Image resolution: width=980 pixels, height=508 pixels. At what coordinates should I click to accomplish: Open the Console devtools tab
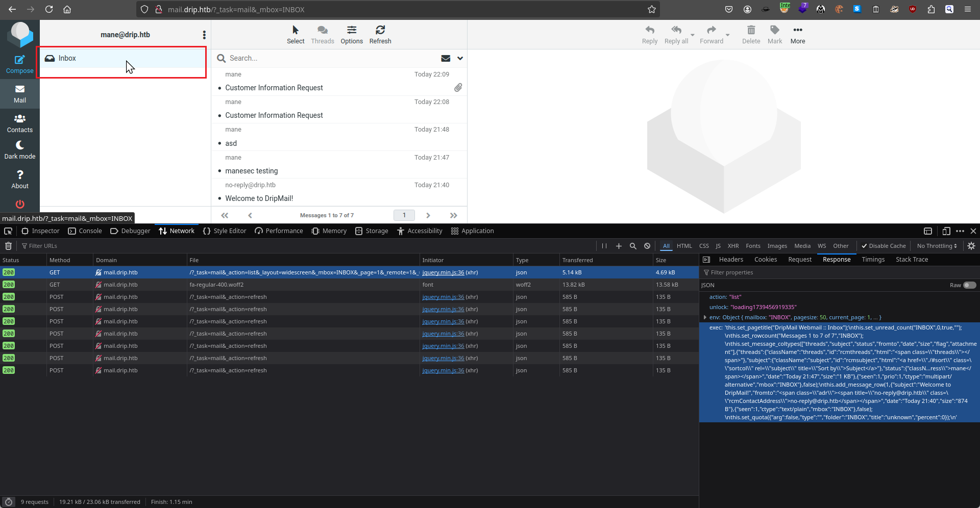pyautogui.click(x=85, y=231)
